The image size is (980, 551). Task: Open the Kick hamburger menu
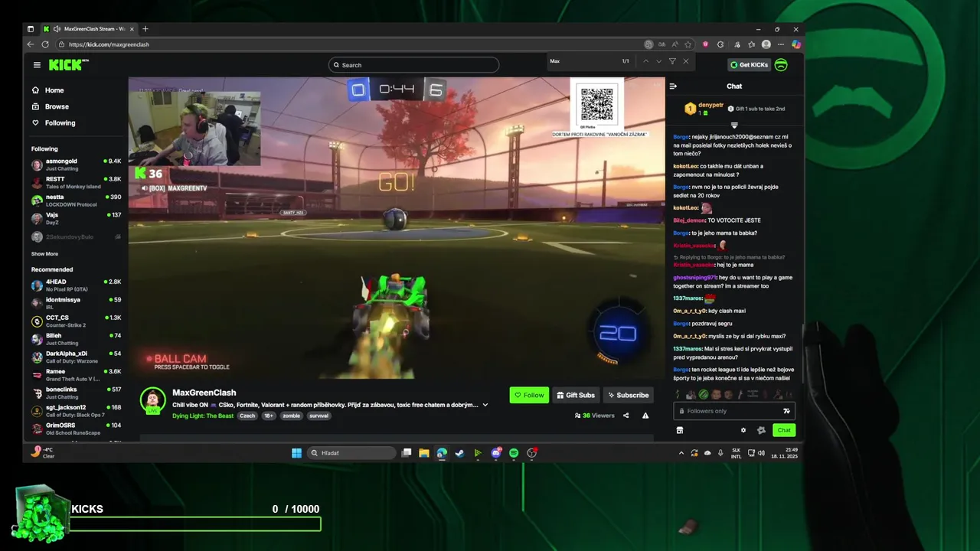(x=37, y=65)
